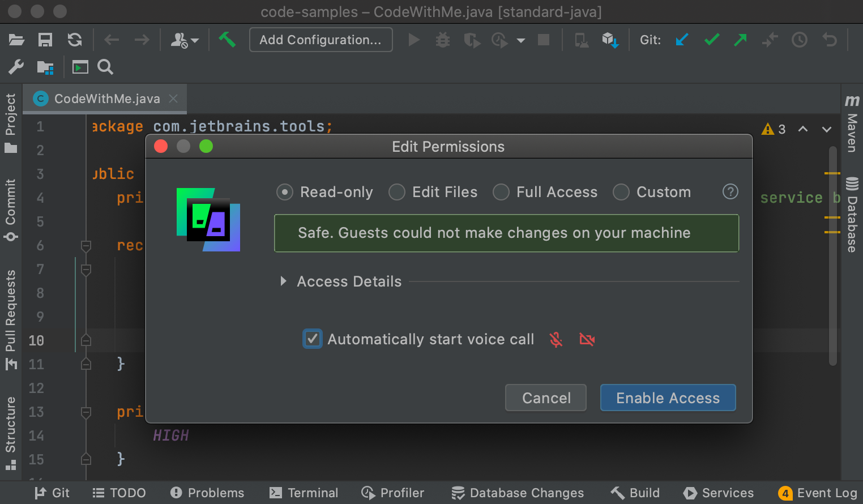Click the disabled camera icon
Screen dimensions: 863x504
(x=587, y=340)
